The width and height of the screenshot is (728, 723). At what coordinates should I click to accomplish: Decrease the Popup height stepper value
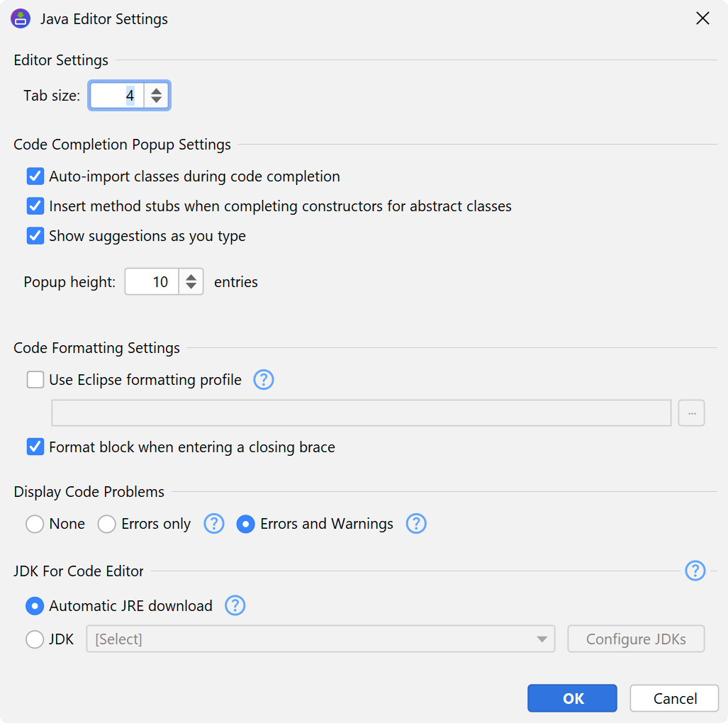[x=191, y=287]
